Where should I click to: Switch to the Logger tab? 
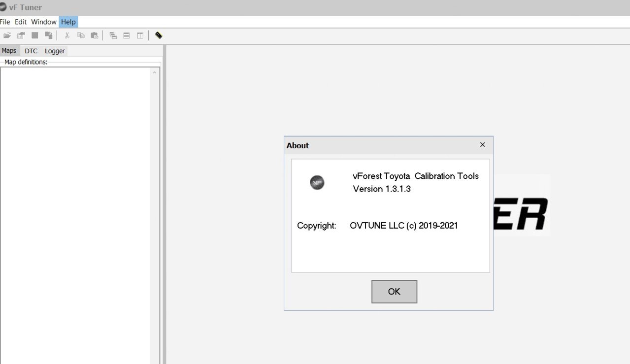[x=55, y=51]
